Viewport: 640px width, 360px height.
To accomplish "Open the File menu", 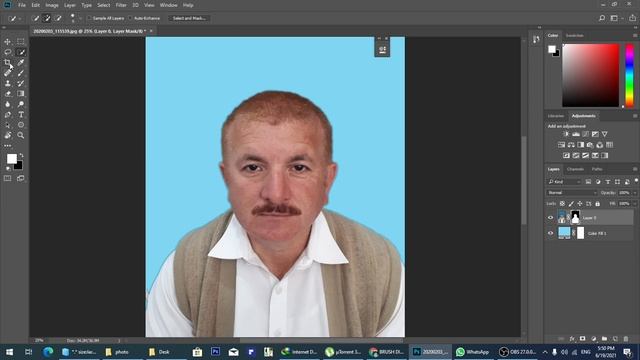I will [x=22, y=5].
